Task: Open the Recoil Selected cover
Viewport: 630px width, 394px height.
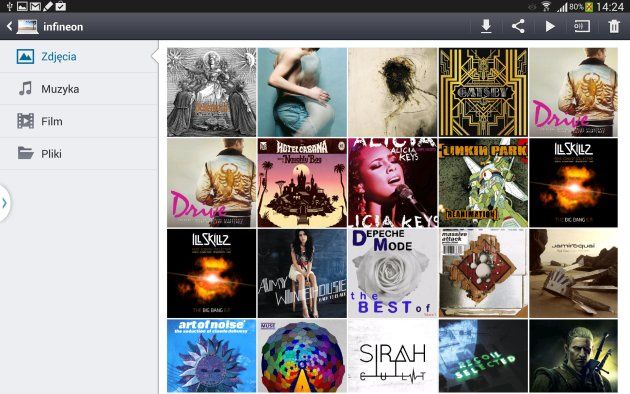Action: tap(483, 356)
